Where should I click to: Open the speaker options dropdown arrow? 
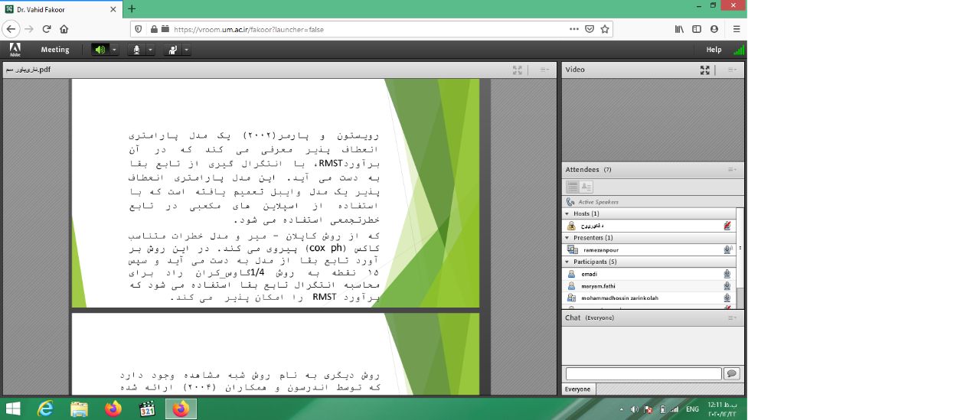pos(114,50)
